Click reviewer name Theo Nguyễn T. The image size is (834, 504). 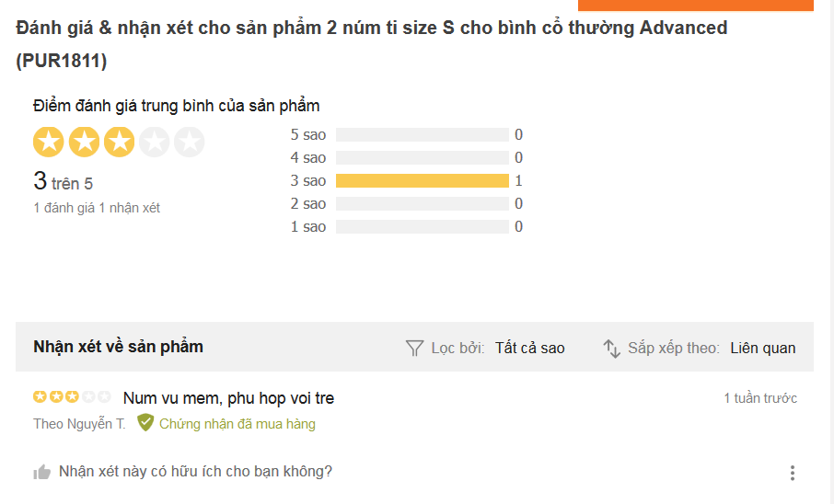coord(79,424)
